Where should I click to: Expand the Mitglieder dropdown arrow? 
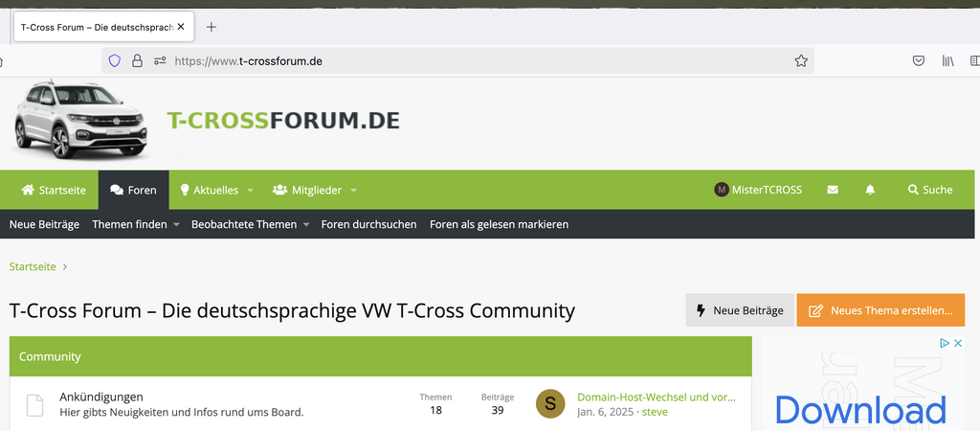353,191
